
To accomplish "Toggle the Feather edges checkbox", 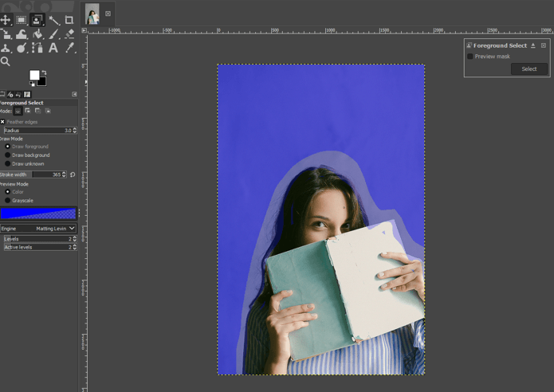I will click(2, 122).
